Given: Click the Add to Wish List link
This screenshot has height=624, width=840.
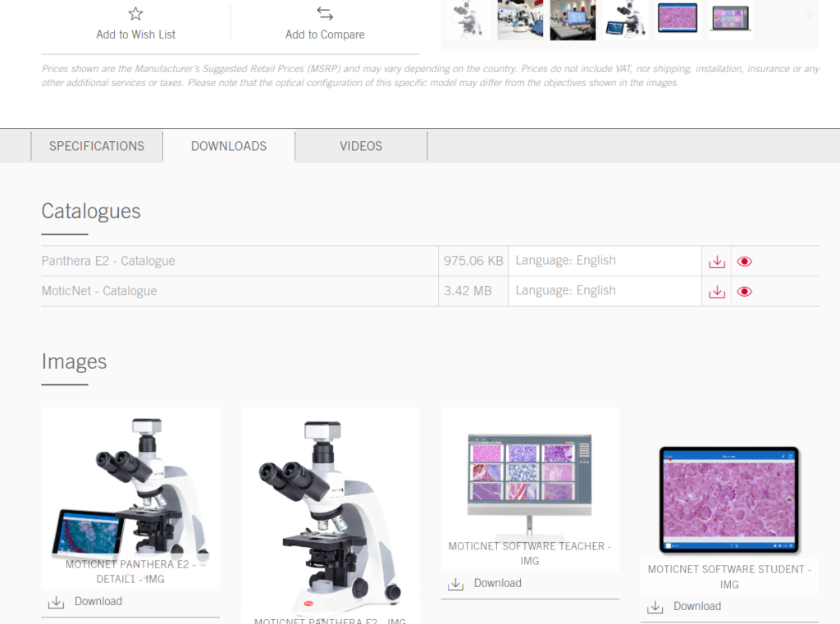Looking at the screenshot, I should coord(135,34).
